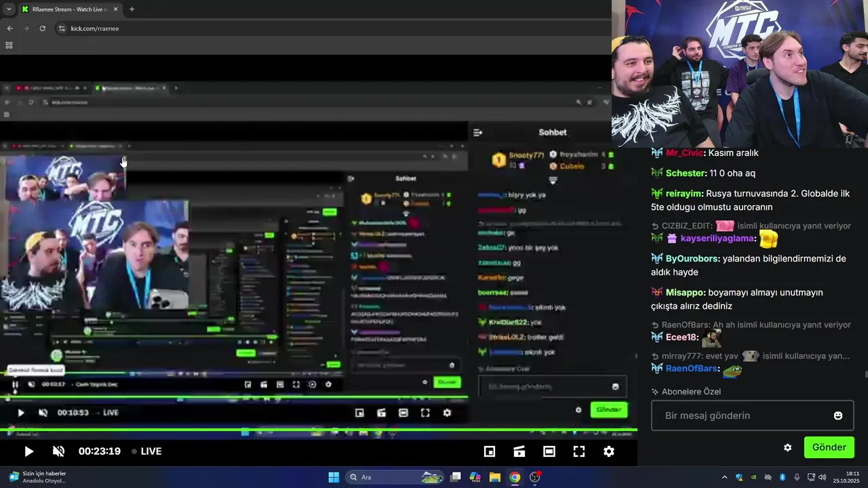868x488 pixels.
Task: Click the Pepe frog emote in chat
Action: pos(732,370)
